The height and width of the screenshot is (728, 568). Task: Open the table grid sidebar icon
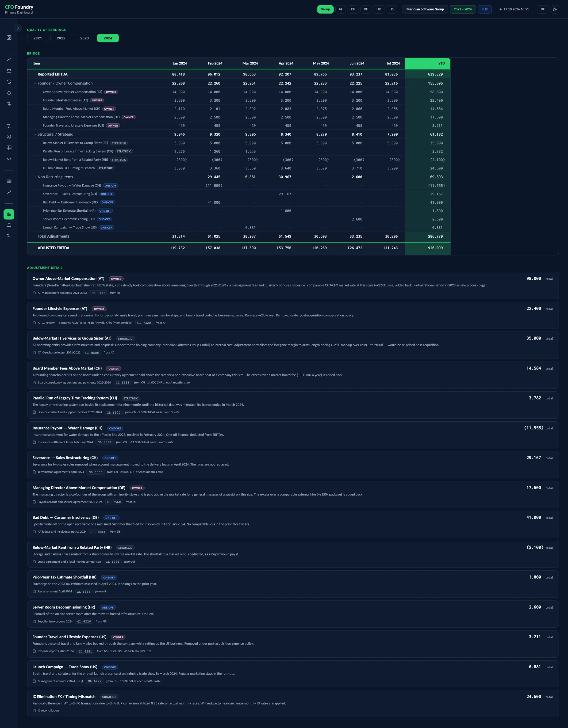(x=9, y=148)
